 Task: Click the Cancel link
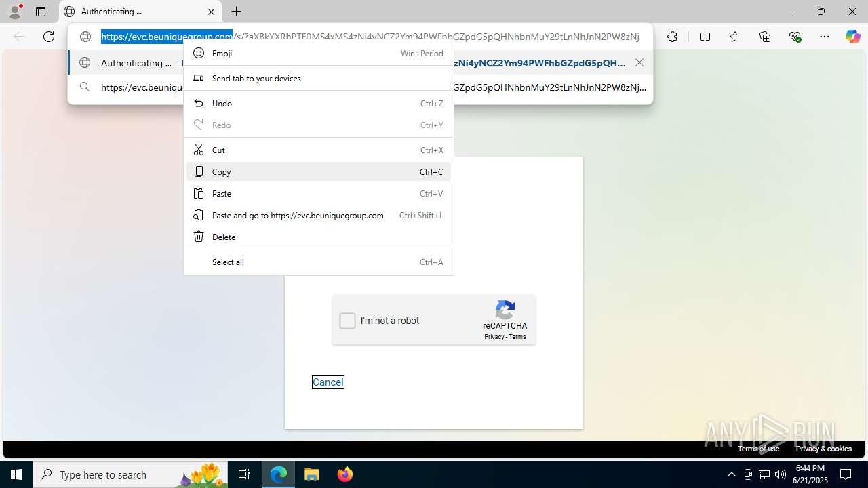tap(328, 382)
